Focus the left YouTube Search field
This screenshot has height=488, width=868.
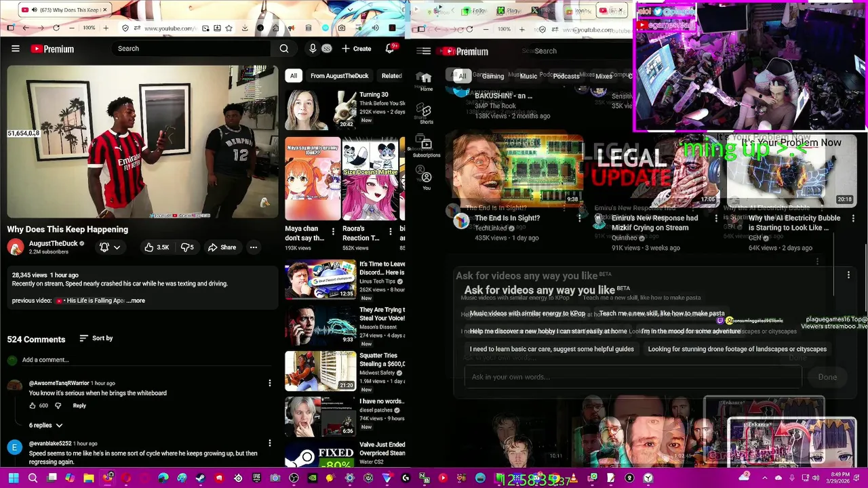pyautogui.click(x=193, y=49)
